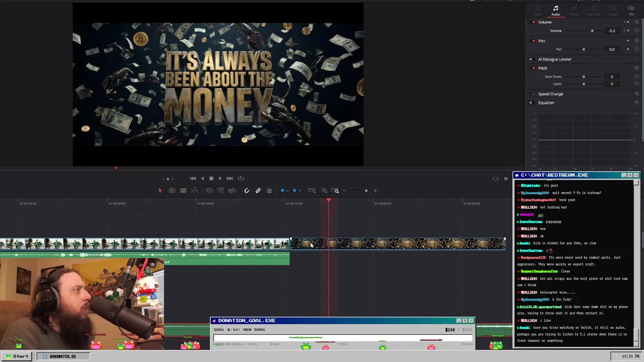Screen dimensions: 644x362
Task: Open the Effects inspector tab
Action: 574,11
